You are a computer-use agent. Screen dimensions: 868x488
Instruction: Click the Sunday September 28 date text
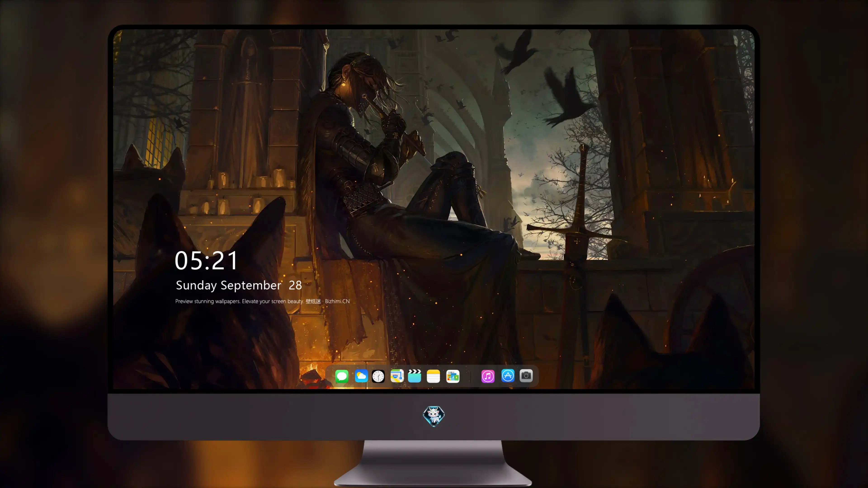click(x=239, y=285)
